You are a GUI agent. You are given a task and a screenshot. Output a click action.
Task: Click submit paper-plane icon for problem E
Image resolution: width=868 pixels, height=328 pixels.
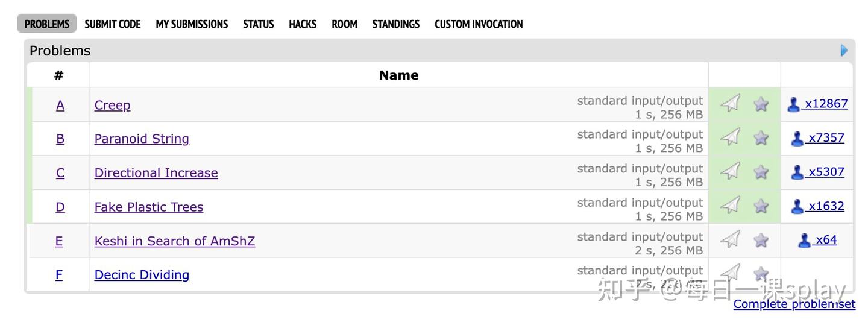pyautogui.click(x=730, y=240)
